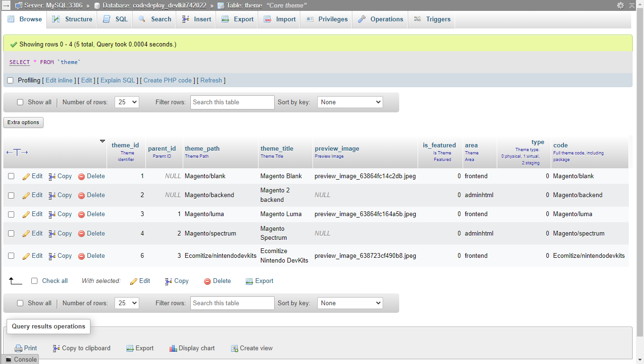The height and width of the screenshot is (364, 644).
Task: Select the checkbox for the Magento/blank row
Action: point(11,176)
